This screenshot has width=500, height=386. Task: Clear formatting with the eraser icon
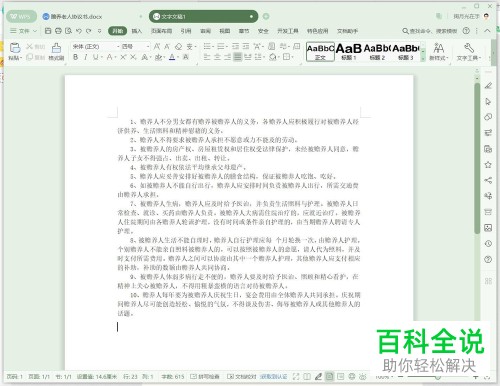[179, 46]
